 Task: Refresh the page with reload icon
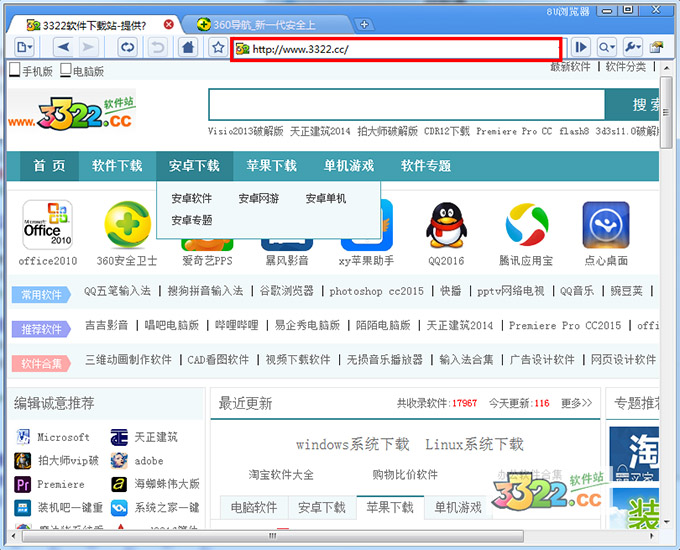point(128,47)
